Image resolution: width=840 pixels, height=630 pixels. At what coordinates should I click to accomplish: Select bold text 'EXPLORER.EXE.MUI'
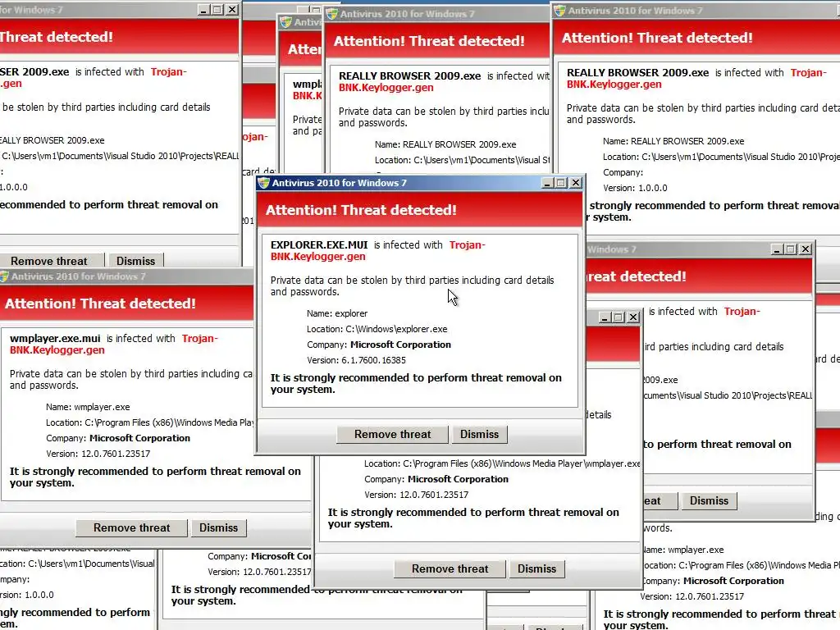pos(319,244)
